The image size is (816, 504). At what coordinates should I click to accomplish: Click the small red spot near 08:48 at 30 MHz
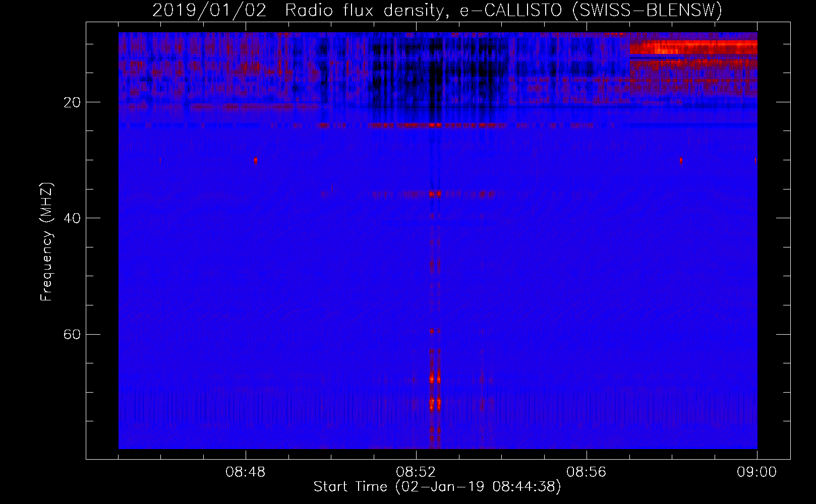coord(256,161)
